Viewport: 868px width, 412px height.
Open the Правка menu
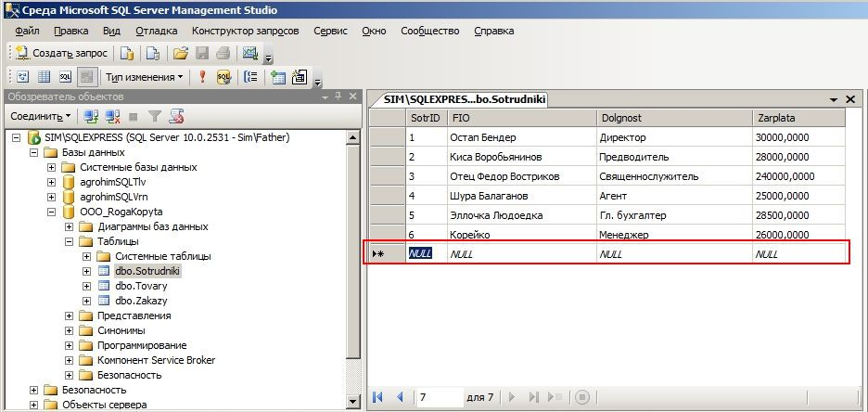[x=70, y=31]
